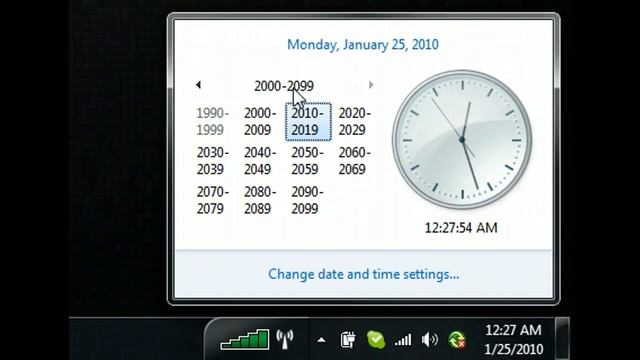Click the 12:27:54 AM digital time
Screen dimensions: 640x360
click(461, 227)
